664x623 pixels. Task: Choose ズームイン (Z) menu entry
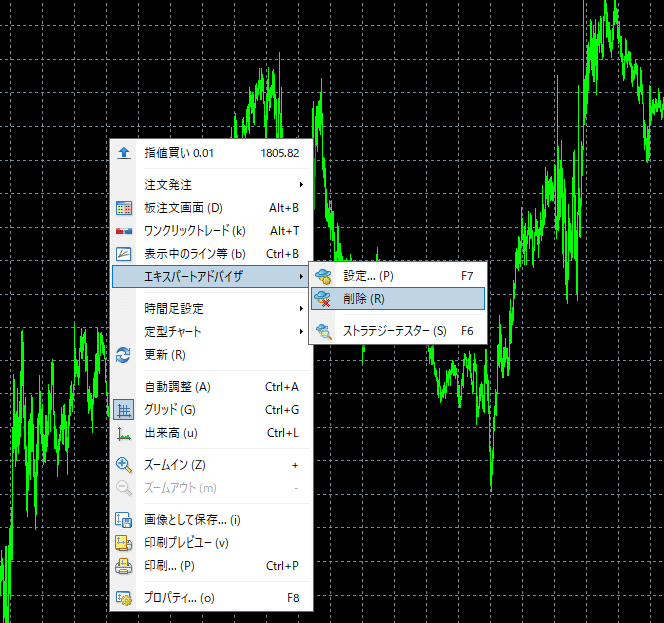coord(211,465)
